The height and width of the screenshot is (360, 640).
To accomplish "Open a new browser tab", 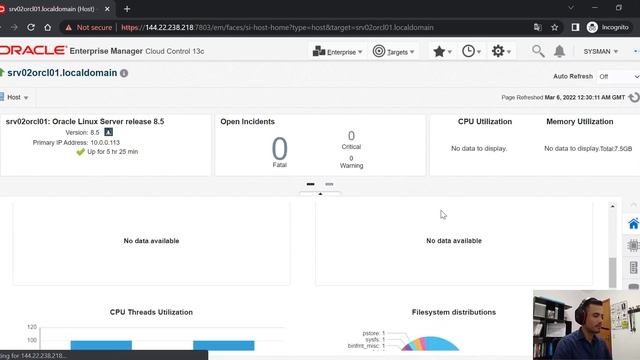I will 127,9.
